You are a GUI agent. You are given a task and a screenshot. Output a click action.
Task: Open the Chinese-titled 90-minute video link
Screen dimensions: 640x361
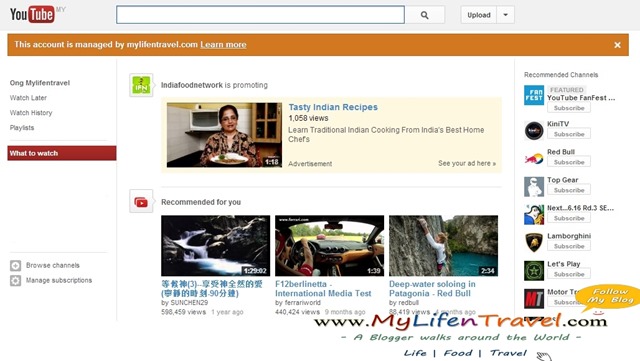tap(212, 289)
